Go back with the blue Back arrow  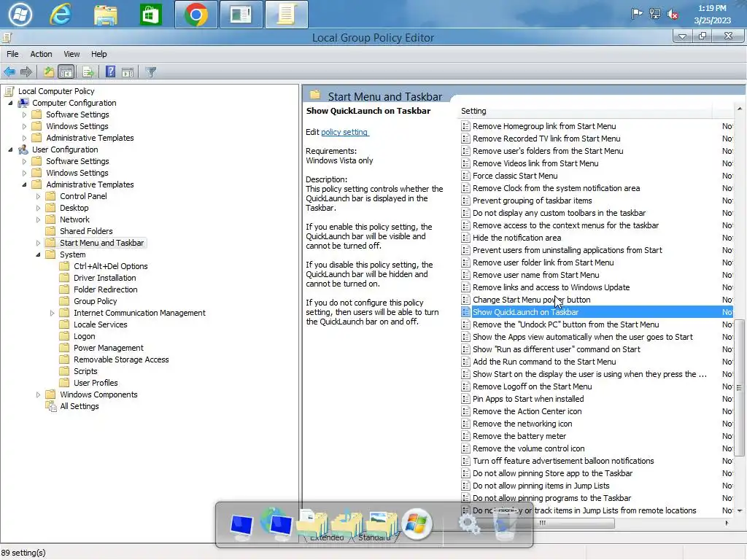point(9,72)
